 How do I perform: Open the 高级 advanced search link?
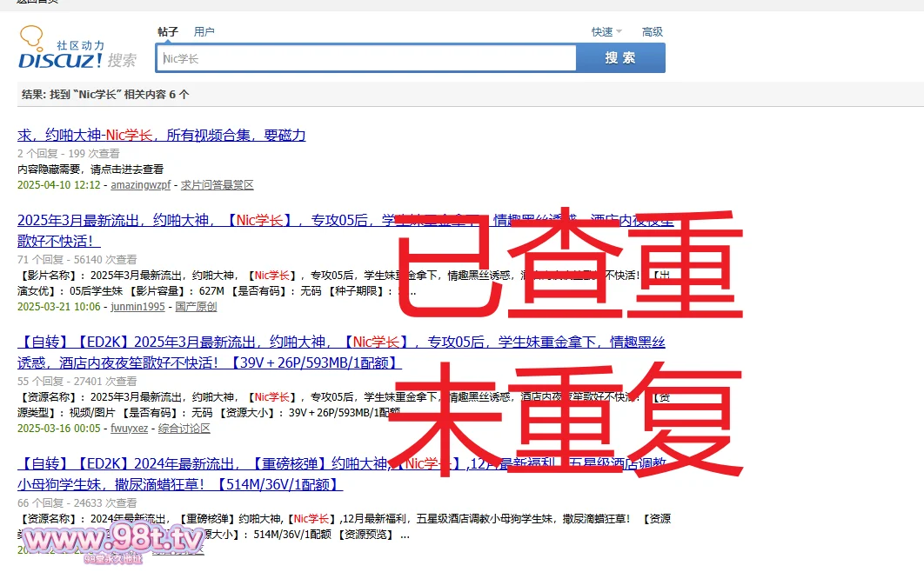tap(652, 32)
